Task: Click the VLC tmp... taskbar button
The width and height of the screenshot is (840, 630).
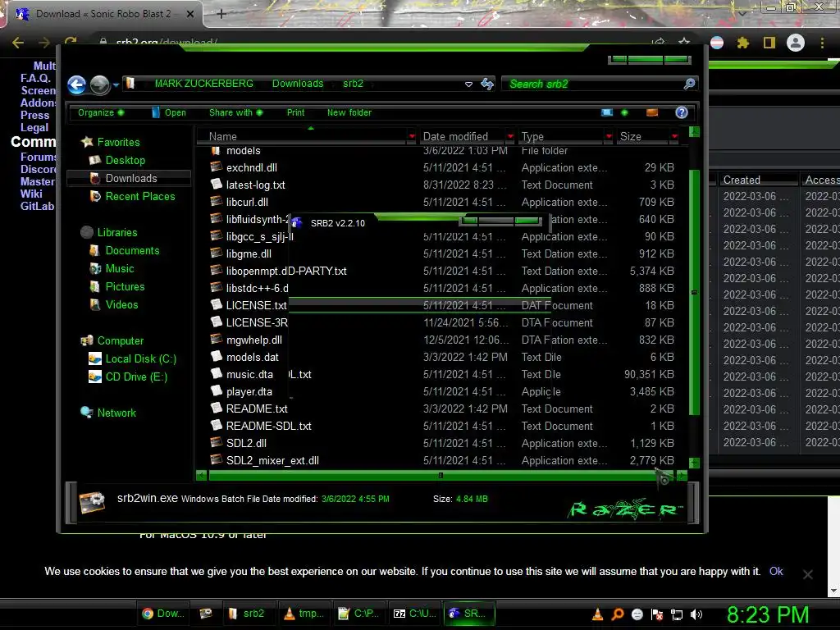Action: (304, 614)
